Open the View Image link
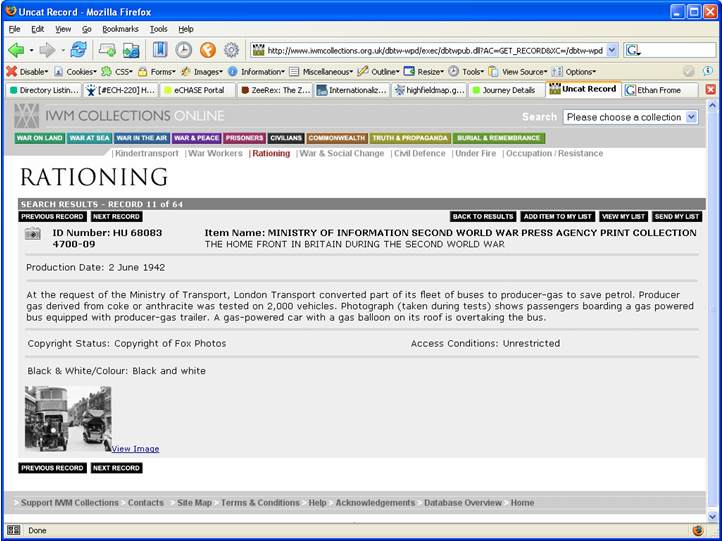The width and height of the screenshot is (722, 541). point(135,449)
